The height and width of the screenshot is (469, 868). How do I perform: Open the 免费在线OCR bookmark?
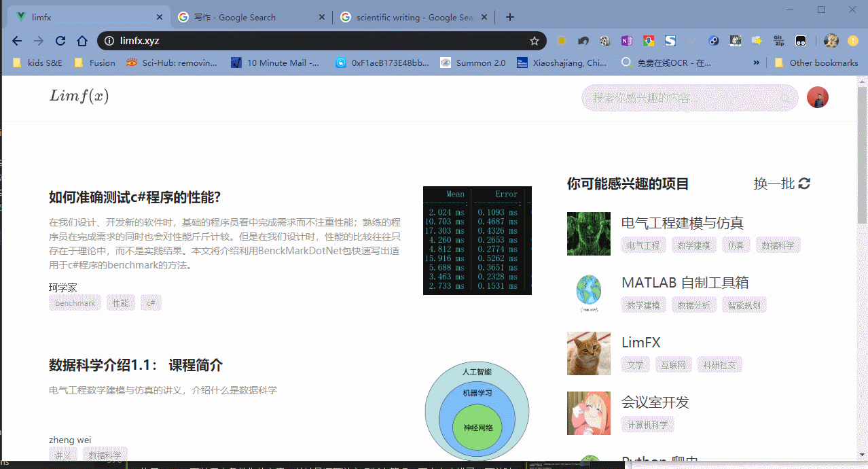[x=667, y=63]
